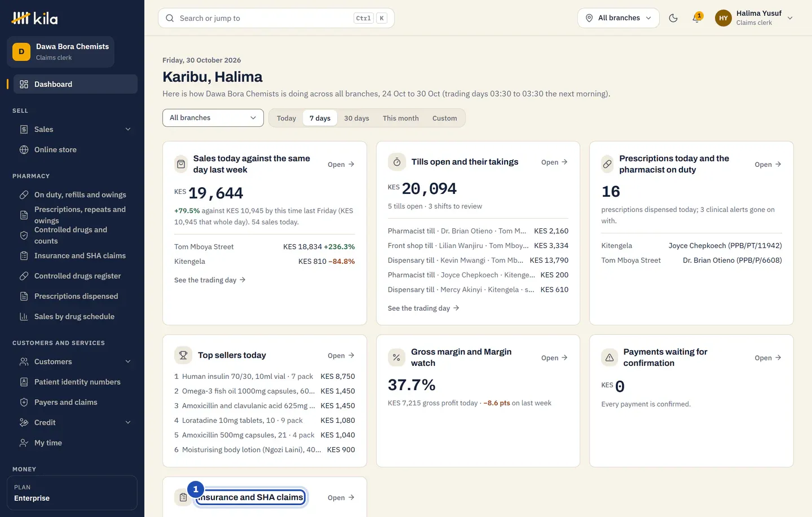Open Prescriptions today card
The image size is (812, 517).
pos(768,164)
